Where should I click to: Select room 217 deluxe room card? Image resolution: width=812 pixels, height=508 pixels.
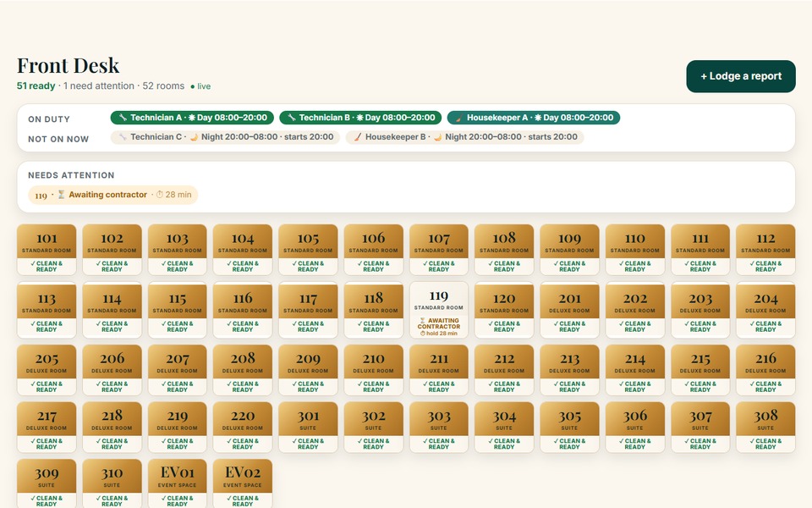tap(47, 427)
